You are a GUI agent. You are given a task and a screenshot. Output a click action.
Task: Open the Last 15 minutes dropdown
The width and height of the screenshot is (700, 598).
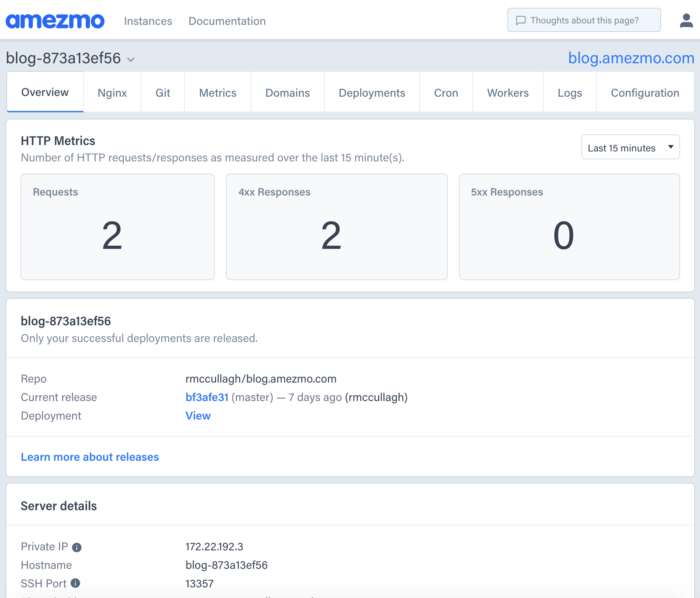pos(630,148)
